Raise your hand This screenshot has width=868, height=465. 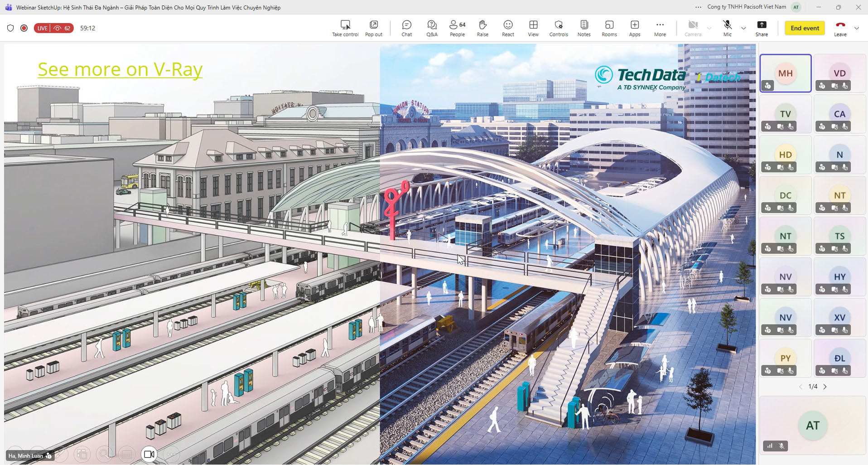click(482, 28)
